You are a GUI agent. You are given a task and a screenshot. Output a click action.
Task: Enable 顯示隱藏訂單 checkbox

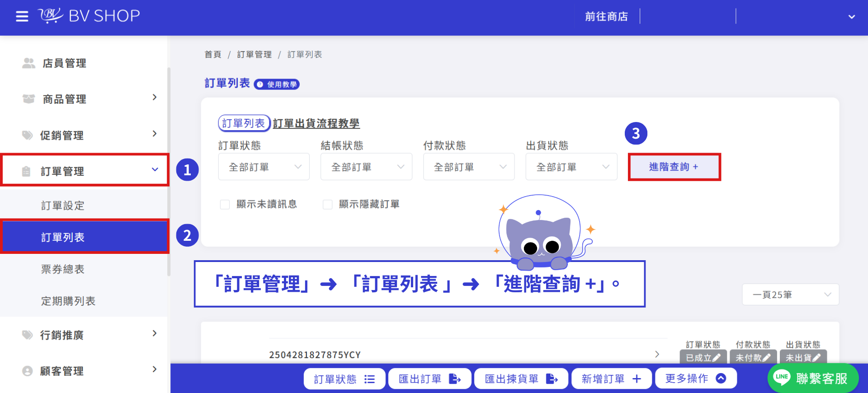tap(327, 205)
